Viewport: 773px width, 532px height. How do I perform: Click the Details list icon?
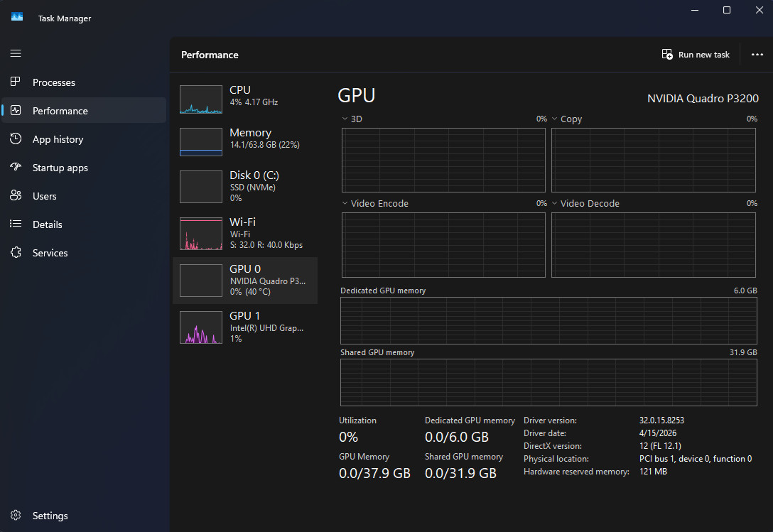[16, 224]
